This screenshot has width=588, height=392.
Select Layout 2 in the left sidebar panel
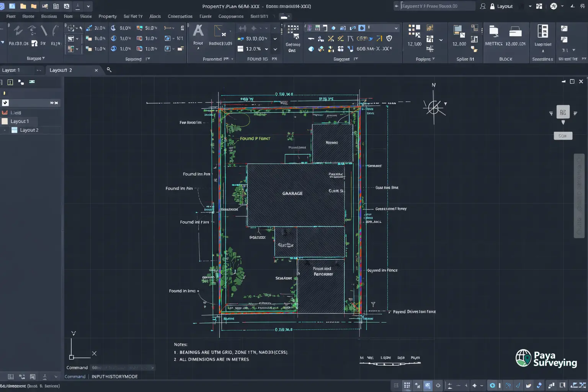pyautogui.click(x=29, y=130)
